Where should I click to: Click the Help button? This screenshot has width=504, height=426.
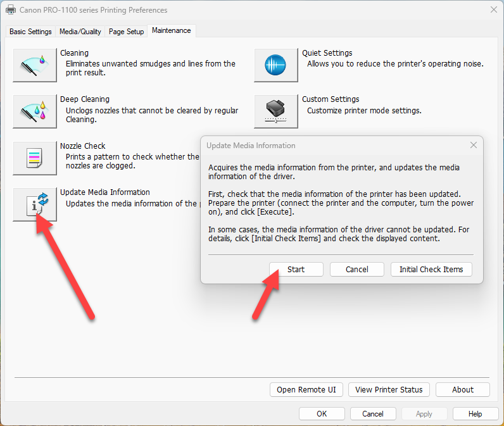(475, 414)
